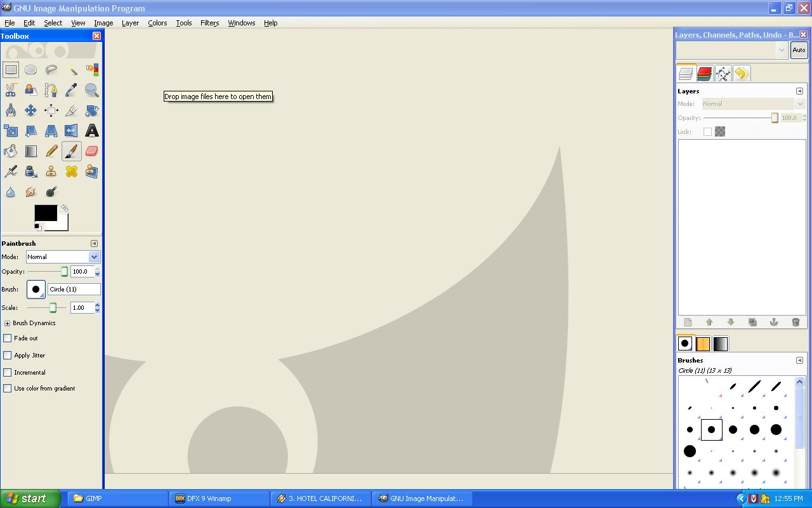Viewport: 812px width, 508px height.
Task: Enable the Fade out checkbox
Action: [x=8, y=338]
